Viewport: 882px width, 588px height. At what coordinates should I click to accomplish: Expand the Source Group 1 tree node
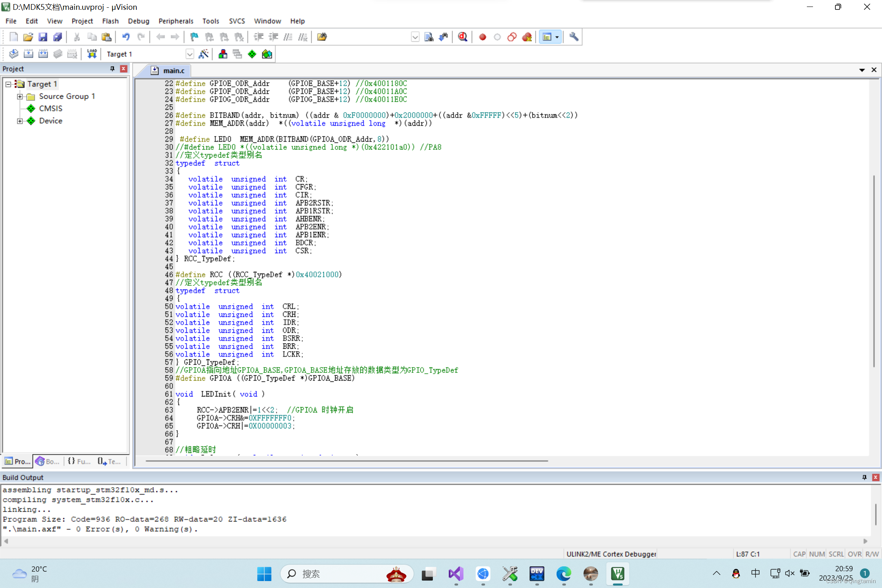tap(20, 96)
